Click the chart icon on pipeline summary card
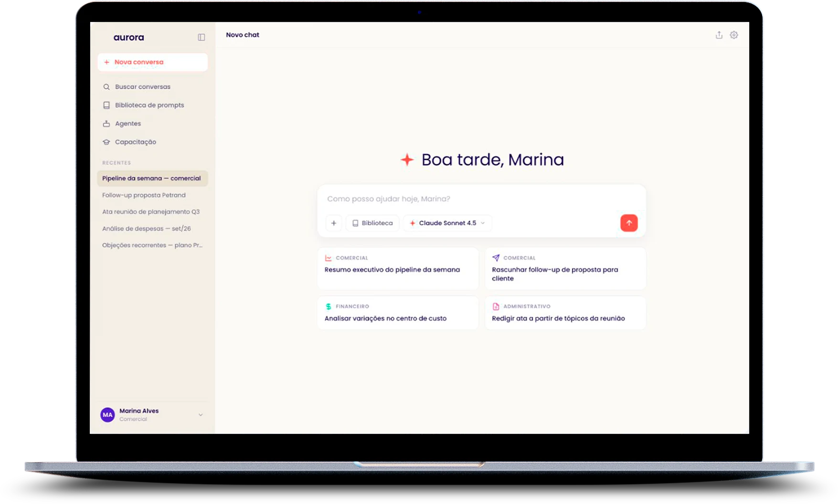This screenshot has width=838, height=504. point(329,258)
